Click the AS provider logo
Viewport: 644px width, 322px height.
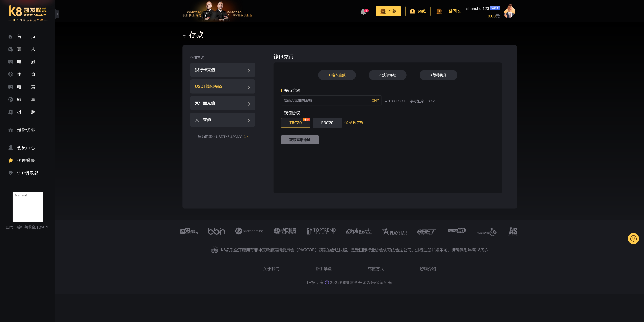point(513,232)
